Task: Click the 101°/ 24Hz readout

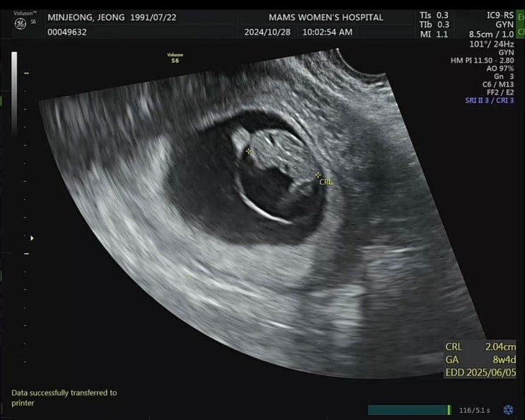Action: pyautogui.click(x=492, y=44)
